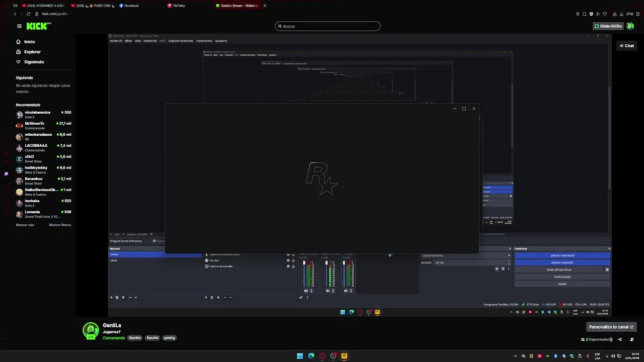
Task: Open Rockstar launcher from taskbar
Action: tap(344, 356)
